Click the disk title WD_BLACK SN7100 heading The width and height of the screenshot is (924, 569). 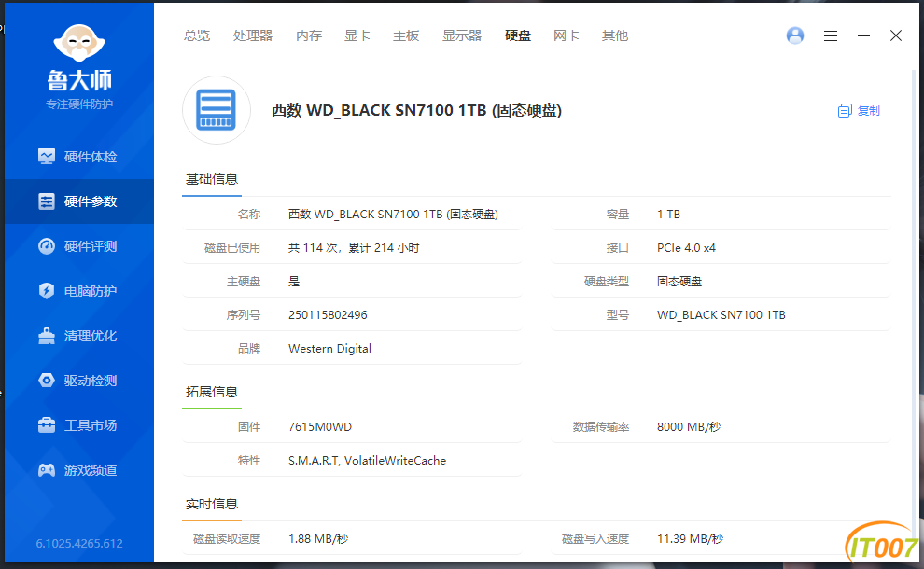pos(416,110)
